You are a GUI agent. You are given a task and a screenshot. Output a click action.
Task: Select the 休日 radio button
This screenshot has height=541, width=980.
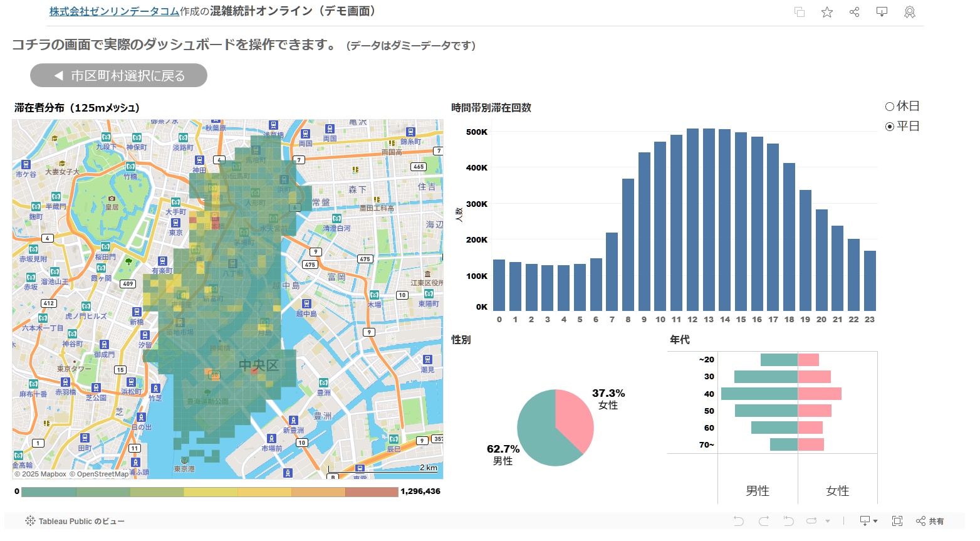889,107
